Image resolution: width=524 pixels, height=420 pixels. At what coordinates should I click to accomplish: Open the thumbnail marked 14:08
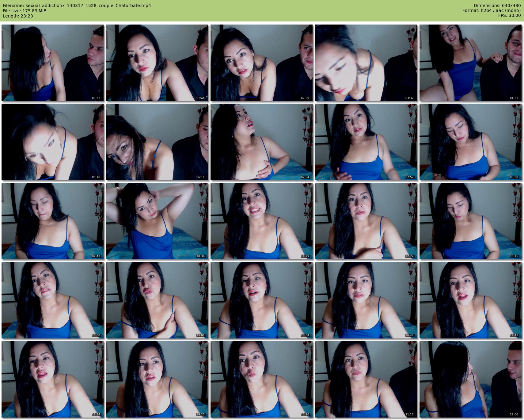(52, 300)
